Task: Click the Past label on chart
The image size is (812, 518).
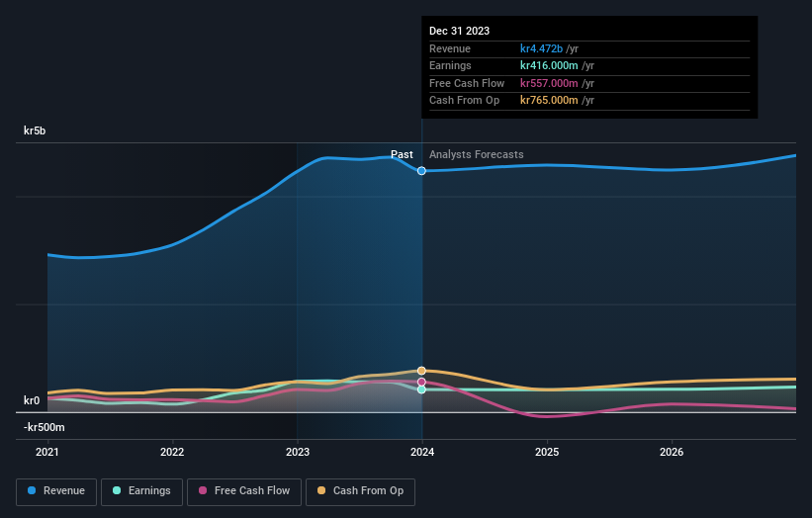Action: (402, 154)
